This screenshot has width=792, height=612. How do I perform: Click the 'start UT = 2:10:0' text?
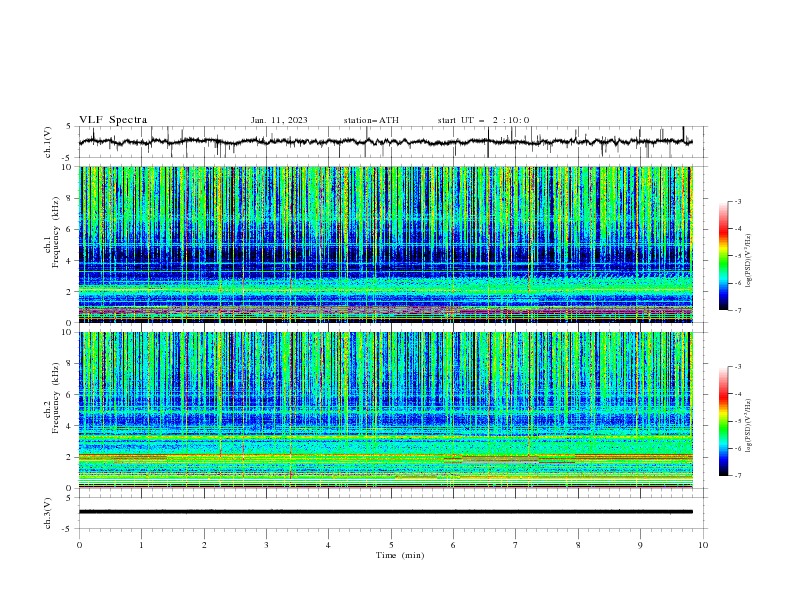coord(483,120)
